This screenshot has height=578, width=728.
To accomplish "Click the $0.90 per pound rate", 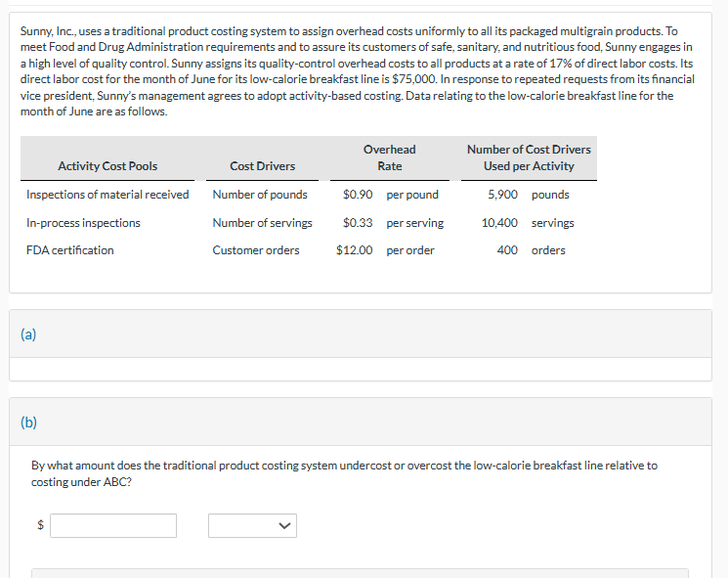I will click(391, 195).
